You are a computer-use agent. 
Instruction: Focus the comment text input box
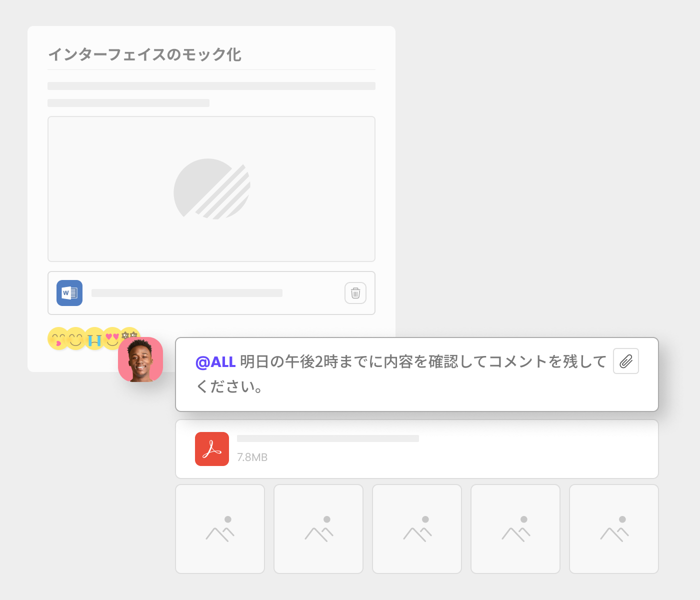400,375
